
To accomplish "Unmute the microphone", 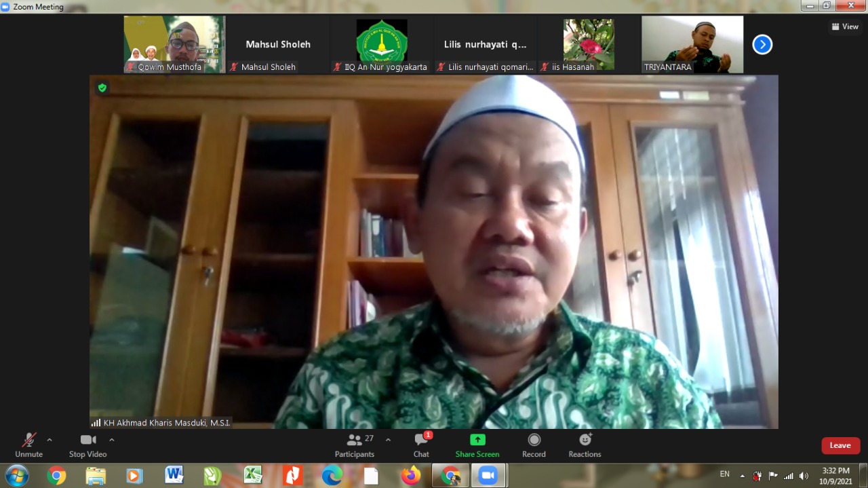I will click(28, 445).
